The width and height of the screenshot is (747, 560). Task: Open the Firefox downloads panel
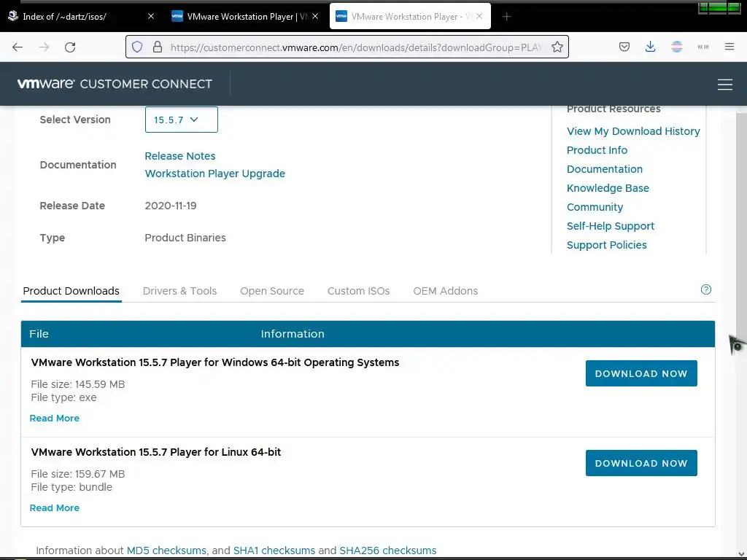[x=650, y=47]
